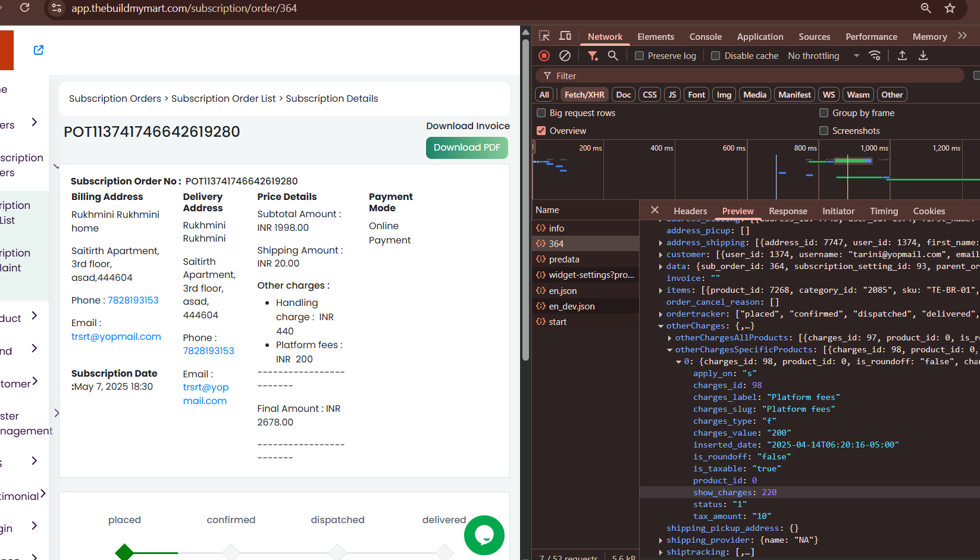Open the Headers tab of request
The width and height of the screenshot is (980, 560).
[x=690, y=211]
